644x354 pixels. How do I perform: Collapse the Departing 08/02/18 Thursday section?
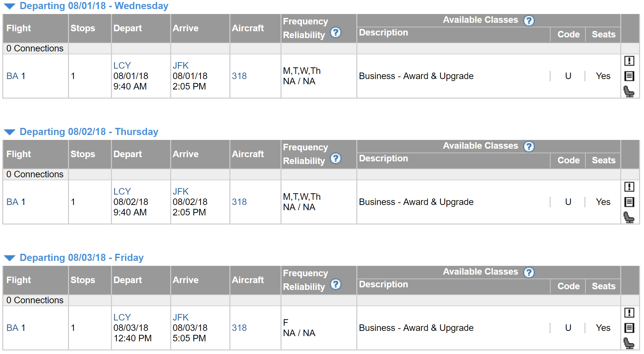click(x=10, y=132)
